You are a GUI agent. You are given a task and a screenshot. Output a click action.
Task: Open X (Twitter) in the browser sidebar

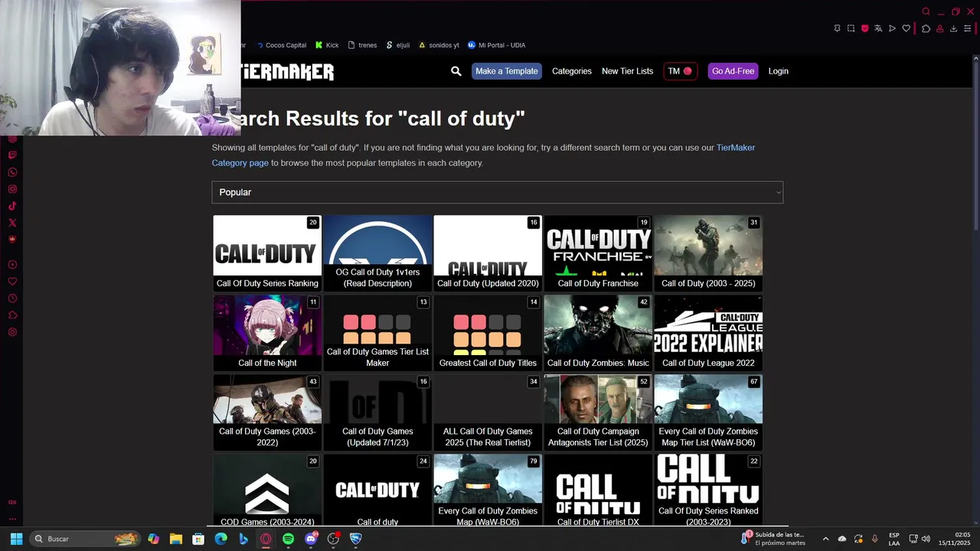12,223
